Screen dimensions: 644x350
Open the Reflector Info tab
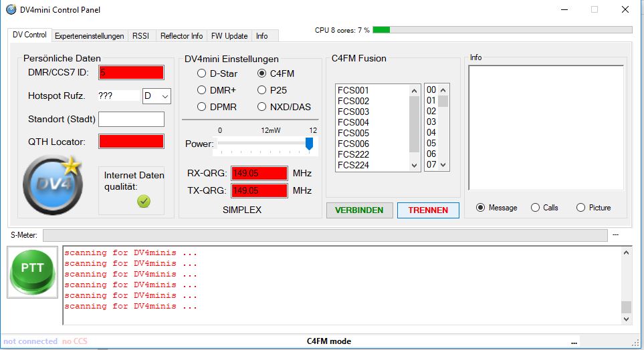pos(181,36)
